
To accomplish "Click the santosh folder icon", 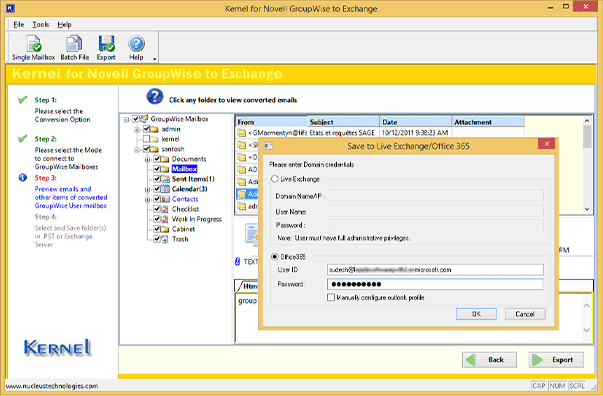I will [x=154, y=149].
